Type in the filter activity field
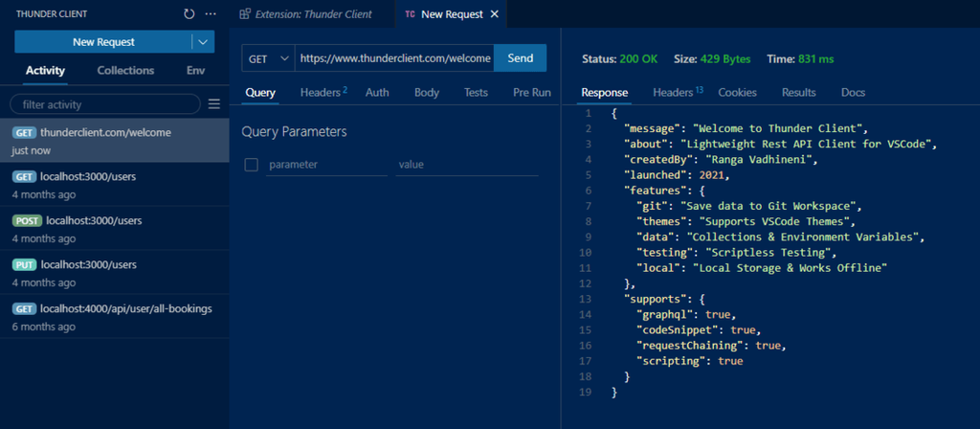980x429 pixels. click(105, 103)
